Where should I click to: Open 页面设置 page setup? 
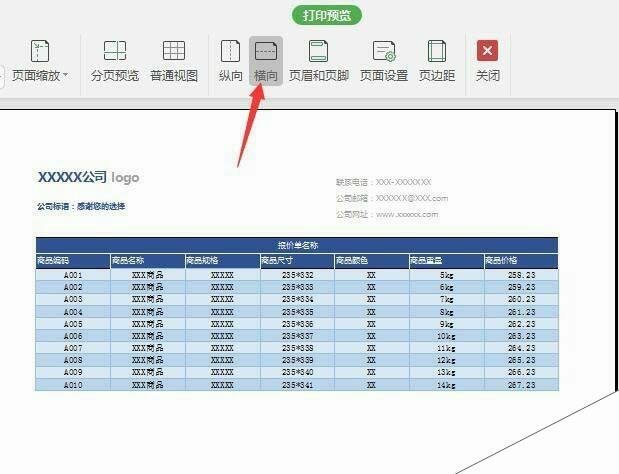(x=384, y=61)
